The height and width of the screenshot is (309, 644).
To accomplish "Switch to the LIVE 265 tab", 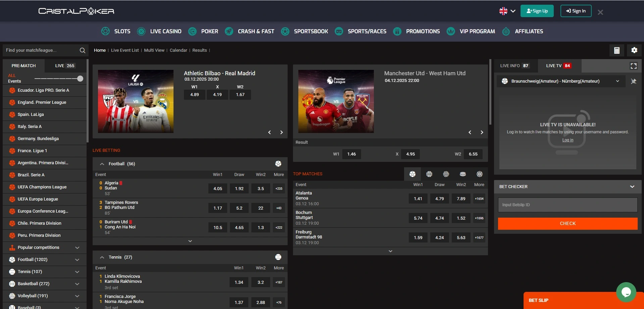I will [65, 66].
